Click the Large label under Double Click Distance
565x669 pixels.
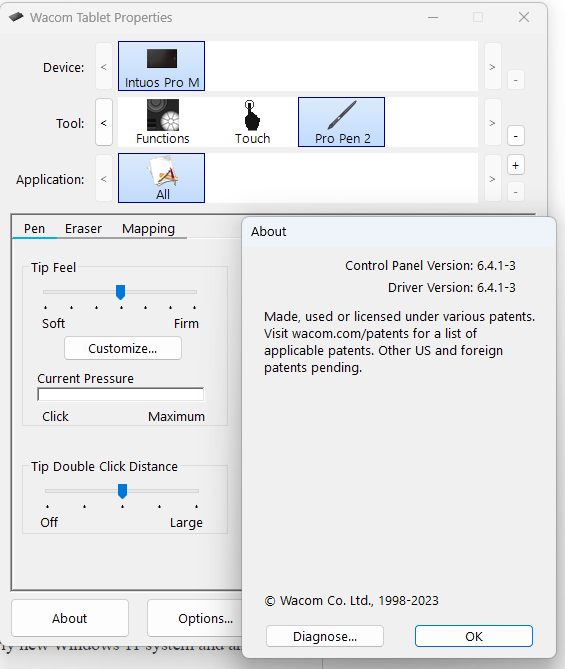point(186,523)
